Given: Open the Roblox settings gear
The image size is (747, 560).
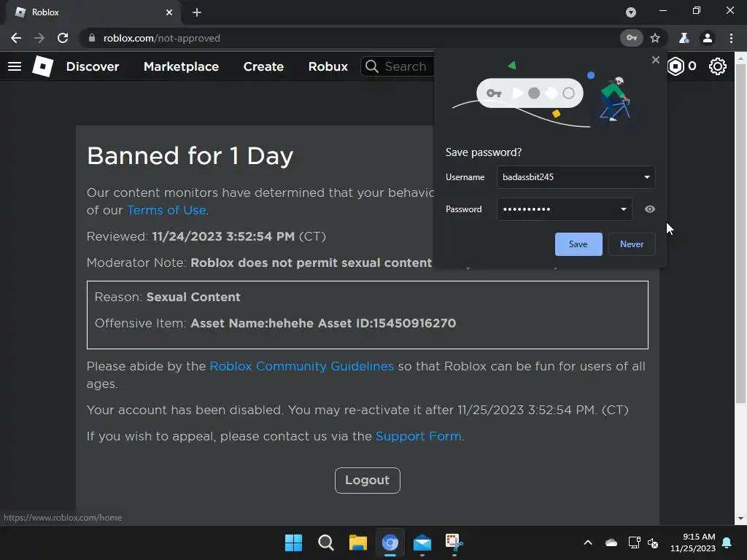Looking at the screenshot, I should pyautogui.click(x=718, y=66).
